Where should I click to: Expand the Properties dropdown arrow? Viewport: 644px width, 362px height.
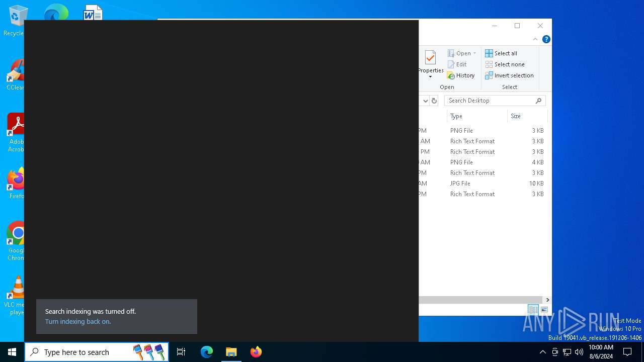coord(430,77)
